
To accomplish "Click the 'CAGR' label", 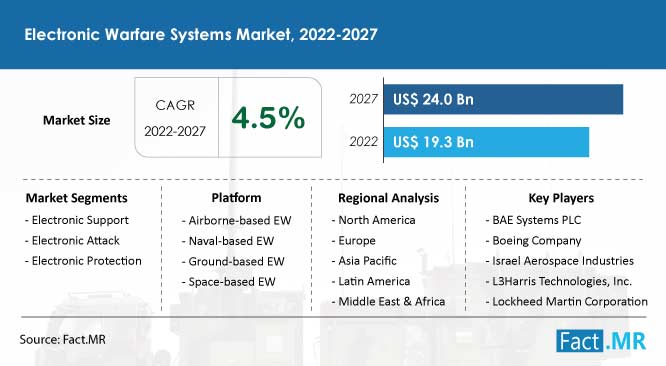I will click(x=175, y=105).
